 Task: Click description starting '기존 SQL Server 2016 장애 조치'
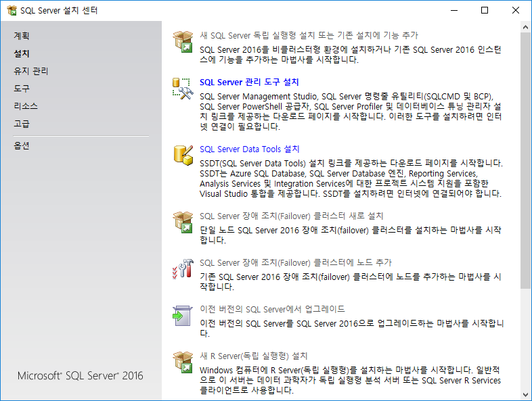(x=351, y=282)
